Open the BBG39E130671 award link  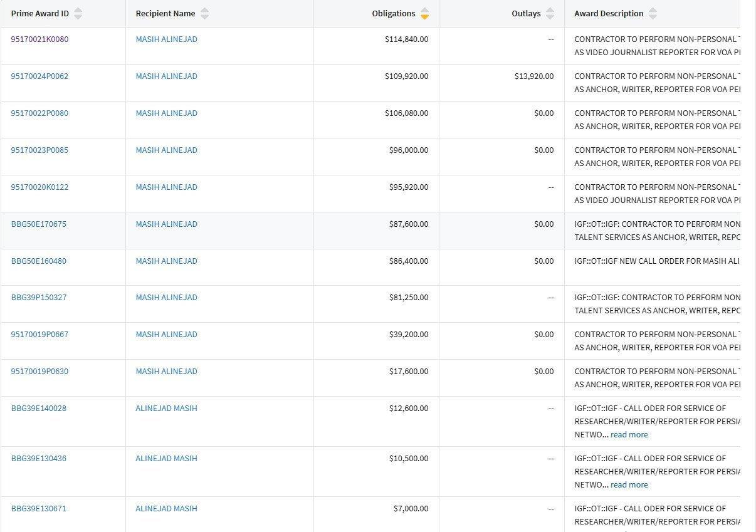38,509
